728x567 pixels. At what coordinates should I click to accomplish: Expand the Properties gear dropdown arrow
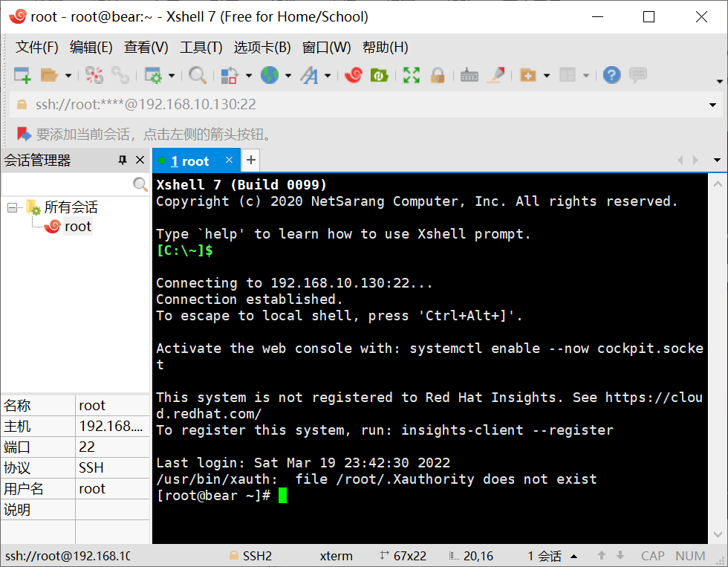172,76
